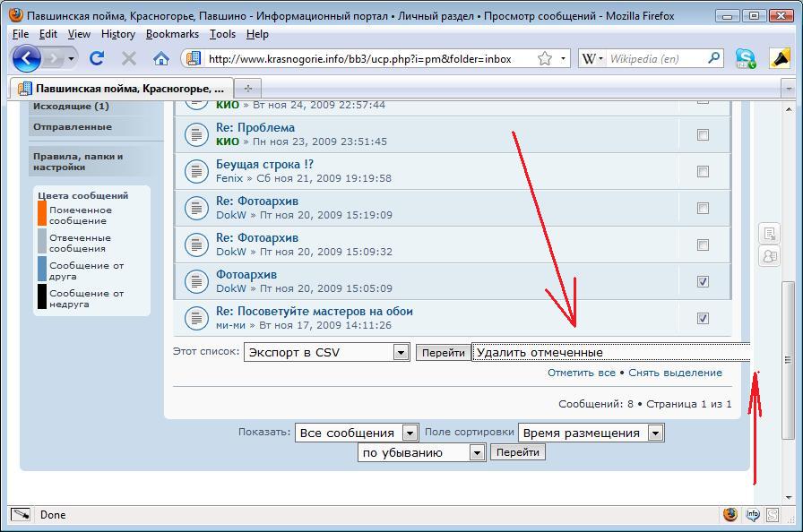
Task: Uncheck the checkbox for Фотоархив message
Action: (x=703, y=281)
